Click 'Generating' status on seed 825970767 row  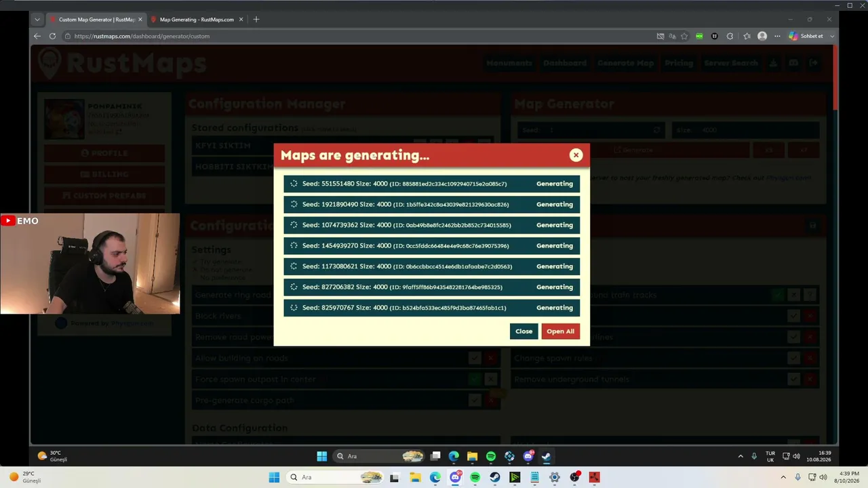555,308
